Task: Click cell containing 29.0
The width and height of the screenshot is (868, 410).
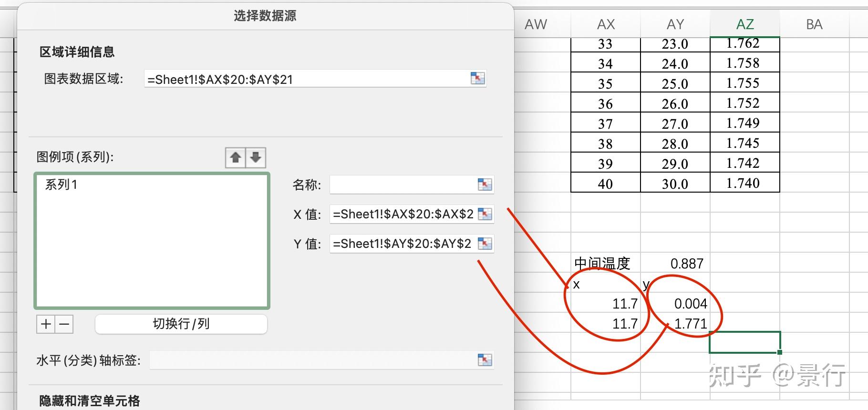Action: [x=675, y=163]
